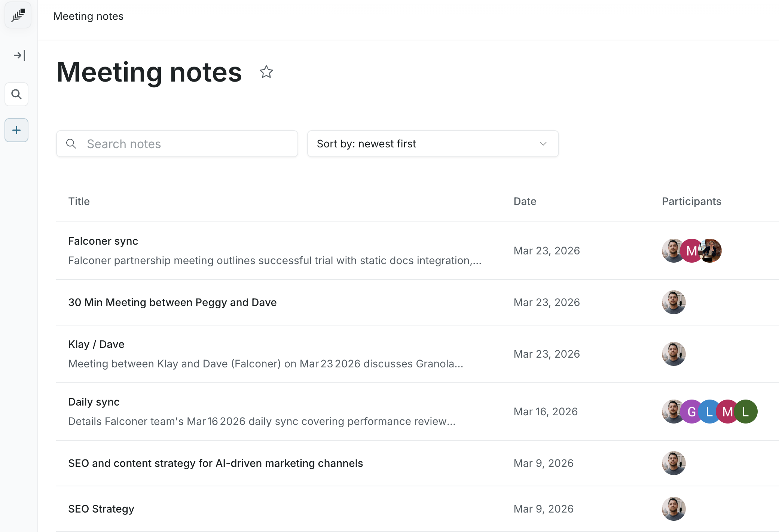Click the participant photo on SEO Strategy row
This screenshot has height=532, width=779.
tap(673, 509)
